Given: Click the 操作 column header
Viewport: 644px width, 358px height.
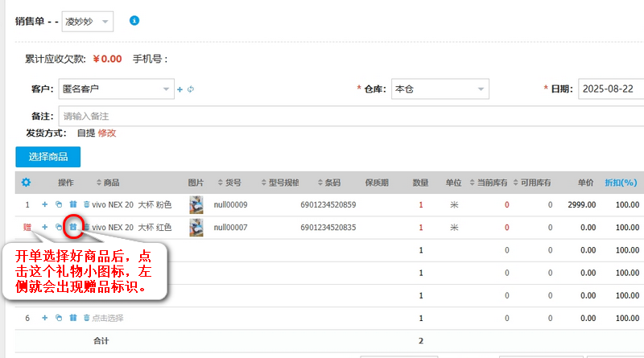Looking at the screenshot, I should click(66, 183).
